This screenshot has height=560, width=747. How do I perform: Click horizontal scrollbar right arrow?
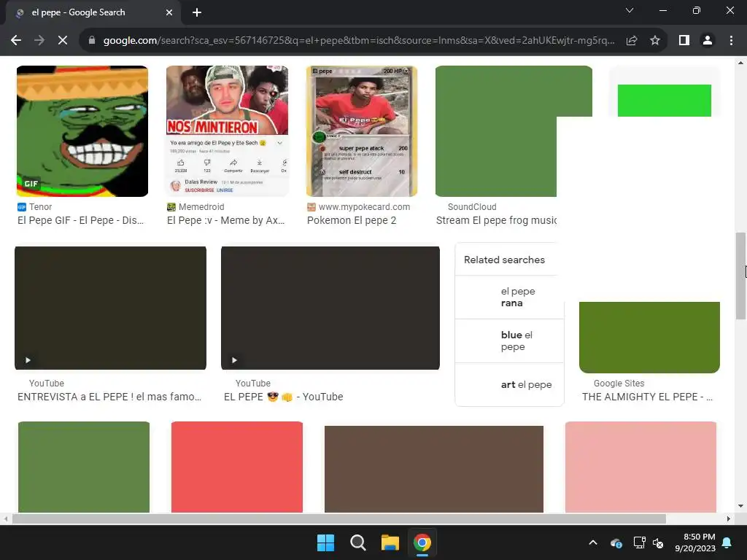pos(729,518)
